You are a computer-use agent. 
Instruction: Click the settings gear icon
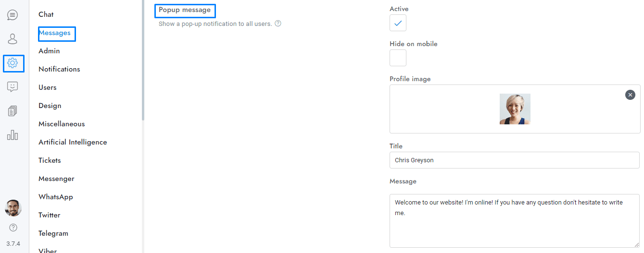[13, 63]
